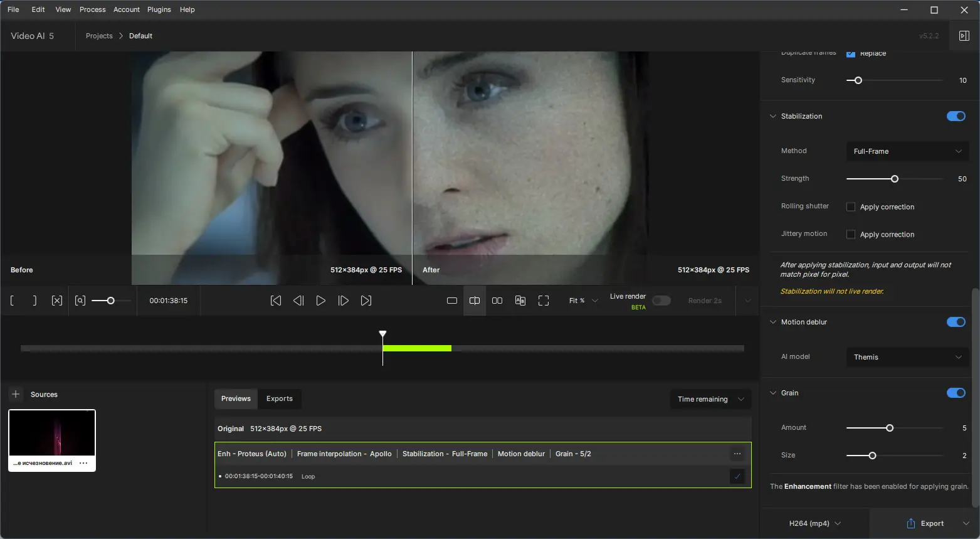Open the stabilization Method dropdown
The height and width of the screenshot is (539, 980).
(907, 151)
